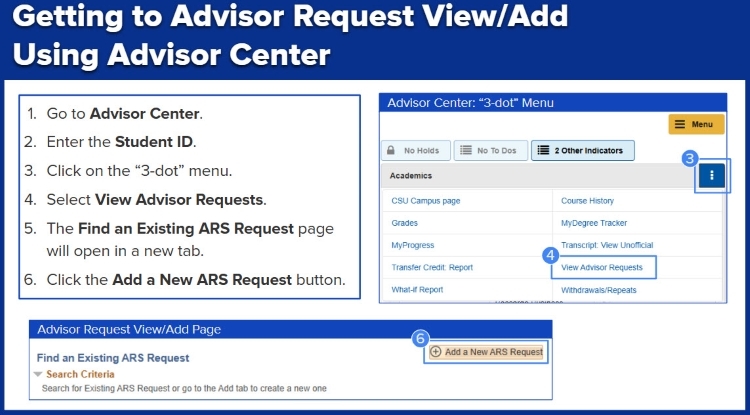Viewport: 750px width, 415px height.
Task: Click the 2 Other Indicators list icon
Action: coord(542,151)
